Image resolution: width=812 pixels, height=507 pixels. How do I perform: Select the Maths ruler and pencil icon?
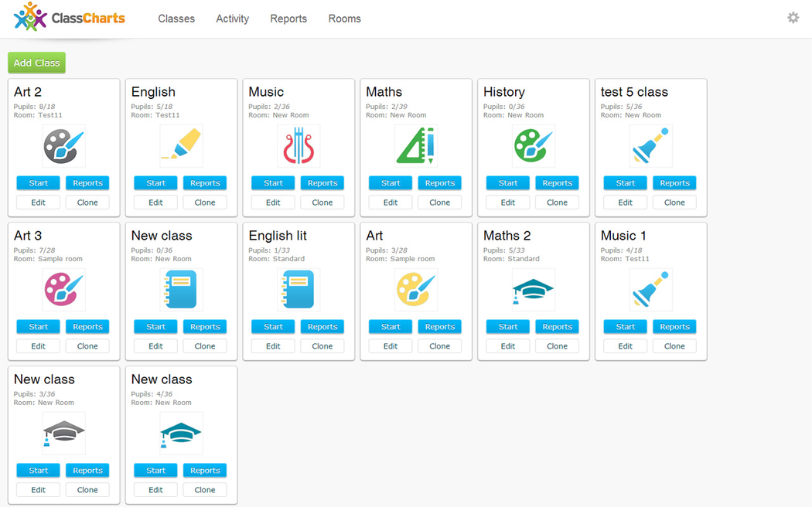coord(416,146)
